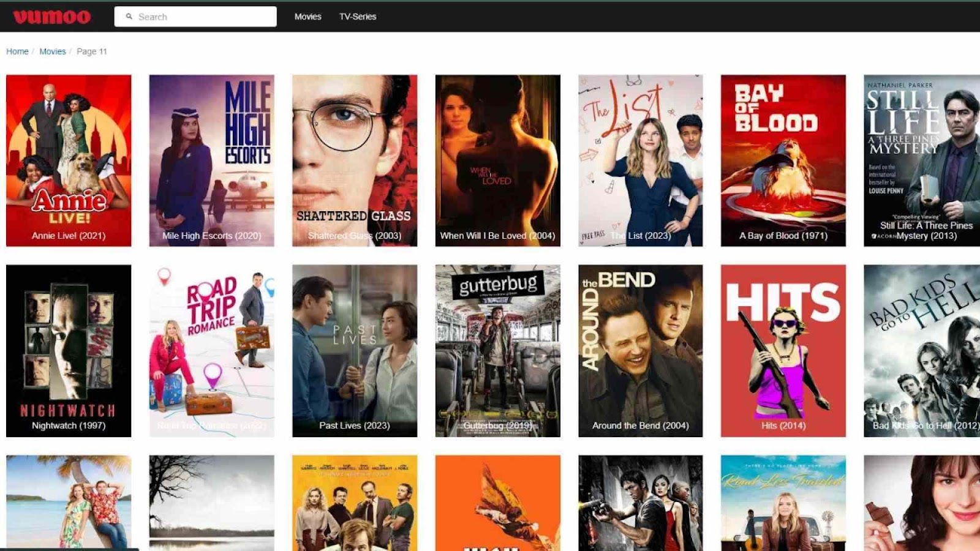Open Around the Bend (2004) poster
Screen dimensions: 980x551
(641, 351)
